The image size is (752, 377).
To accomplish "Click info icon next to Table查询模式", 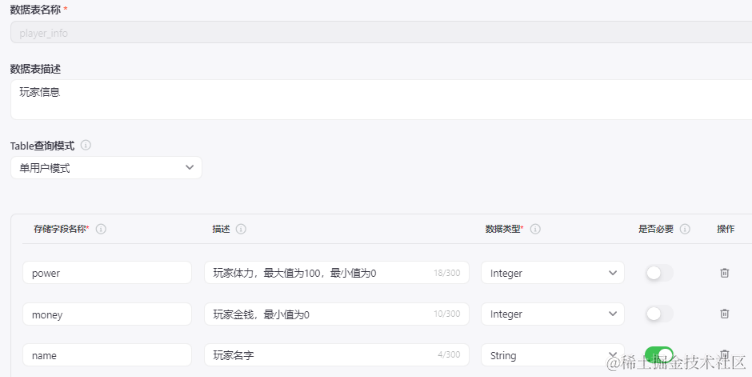I will [86, 145].
